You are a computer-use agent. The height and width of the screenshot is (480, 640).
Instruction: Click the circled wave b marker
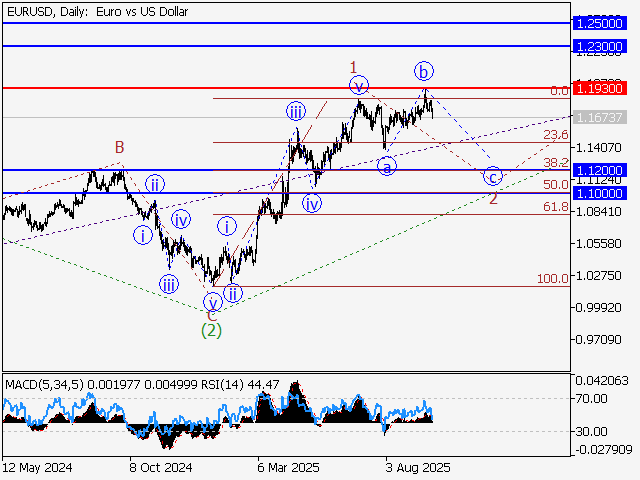424,71
